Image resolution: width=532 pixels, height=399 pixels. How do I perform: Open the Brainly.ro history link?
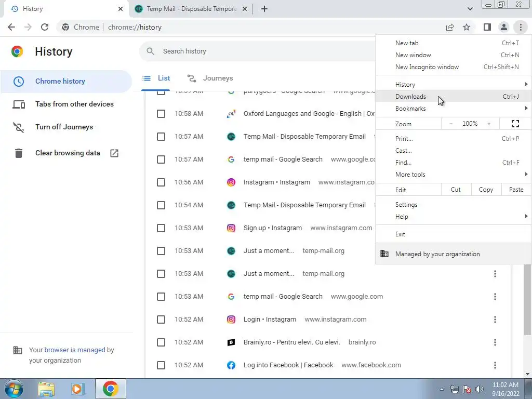point(292,342)
